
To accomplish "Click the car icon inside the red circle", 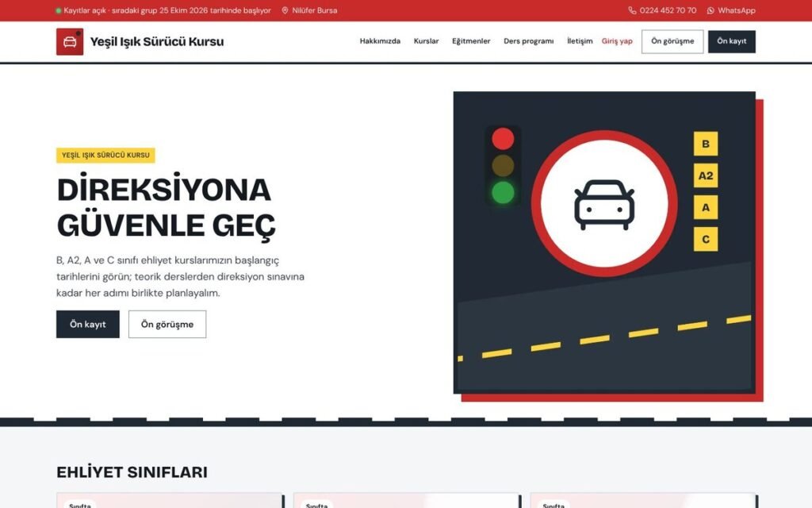I will tap(603, 205).
